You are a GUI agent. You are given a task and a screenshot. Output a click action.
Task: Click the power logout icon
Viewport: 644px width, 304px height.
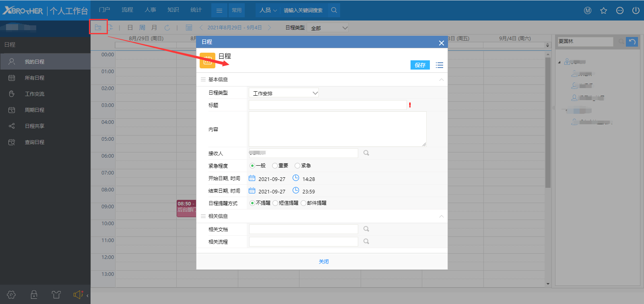tap(636, 10)
